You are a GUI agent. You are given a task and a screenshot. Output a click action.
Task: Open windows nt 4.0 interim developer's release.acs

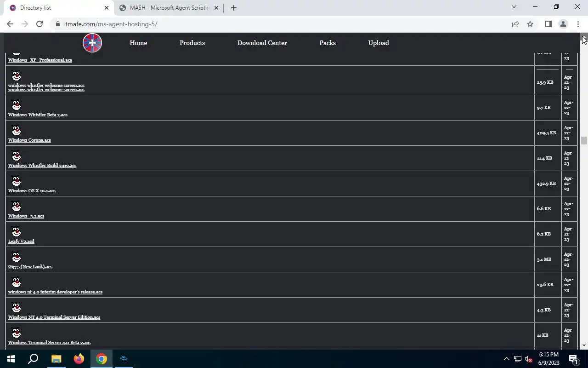(x=55, y=292)
